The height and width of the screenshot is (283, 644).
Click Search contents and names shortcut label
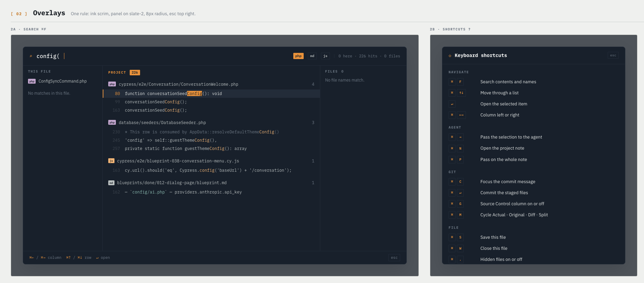pos(508,82)
